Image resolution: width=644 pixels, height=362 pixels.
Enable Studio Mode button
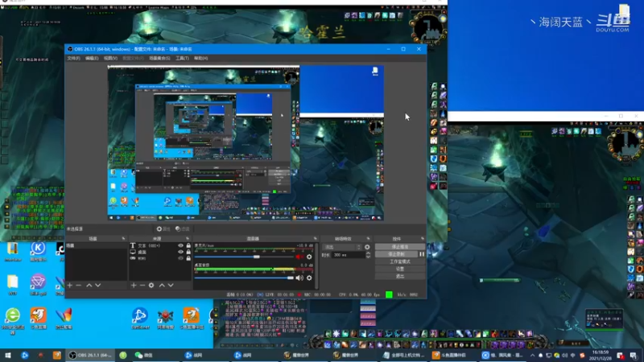[x=399, y=261]
